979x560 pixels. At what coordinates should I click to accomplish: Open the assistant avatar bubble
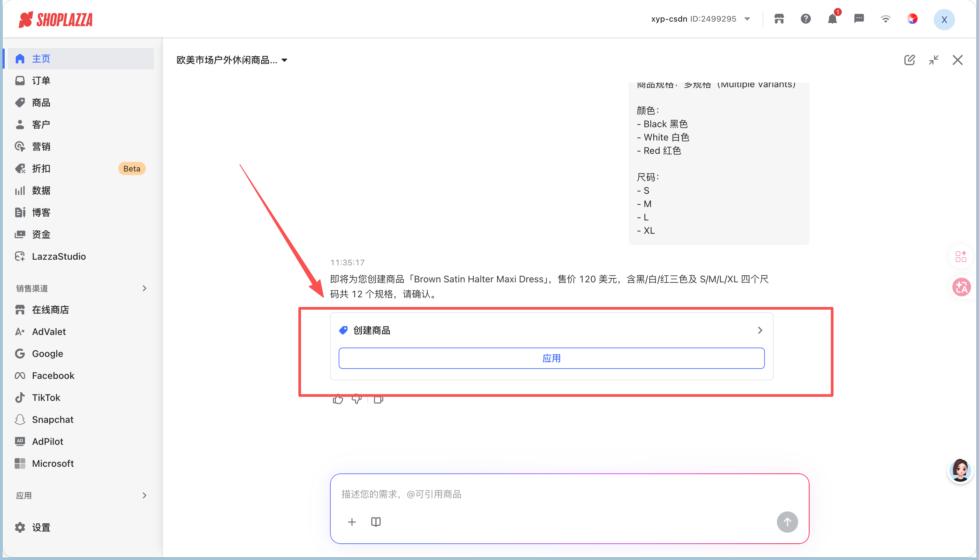point(960,471)
